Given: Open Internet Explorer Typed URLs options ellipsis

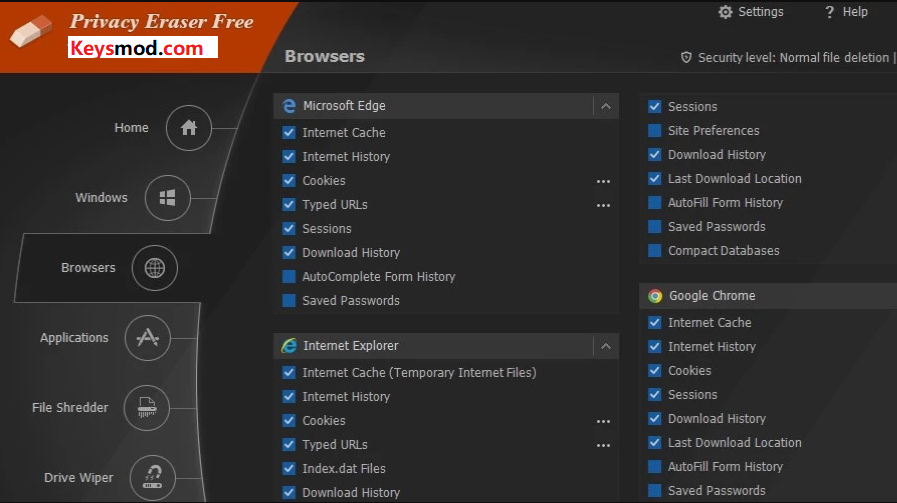Looking at the screenshot, I should [x=603, y=445].
